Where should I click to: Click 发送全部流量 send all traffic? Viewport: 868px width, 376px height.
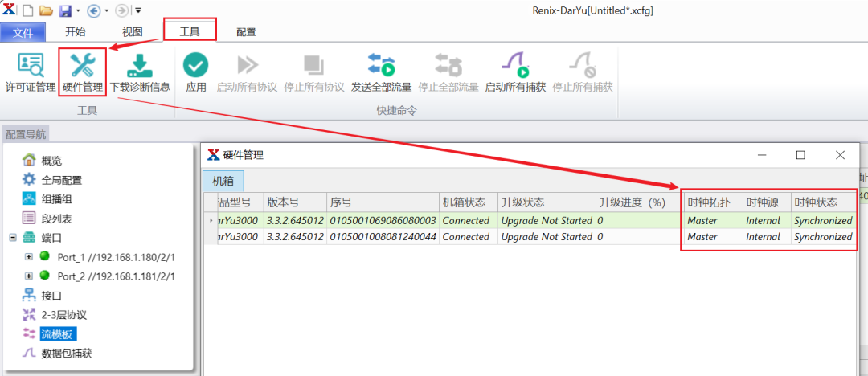click(x=381, y=72)
